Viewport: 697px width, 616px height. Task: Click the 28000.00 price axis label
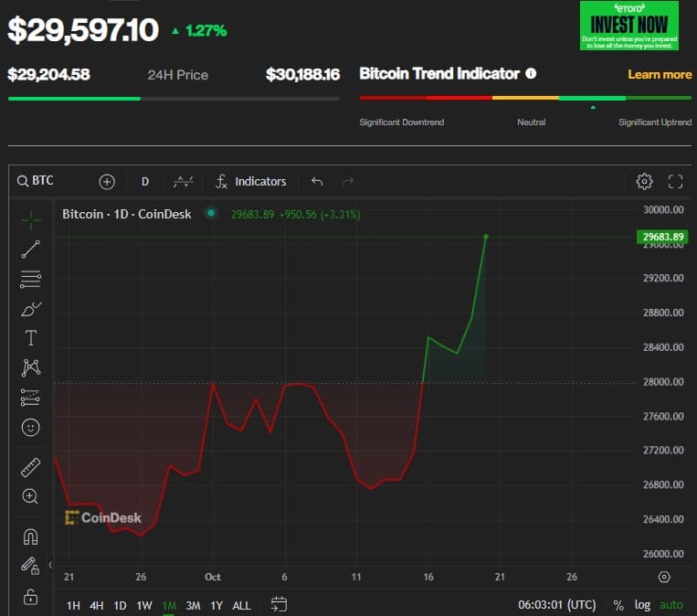click(663, 382)
